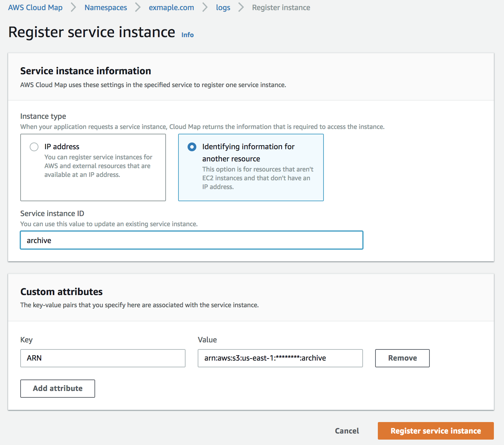The height and width of the screenshot is (445, 504).
Task: Click the IP address option card description
Action: pos(98,166)
